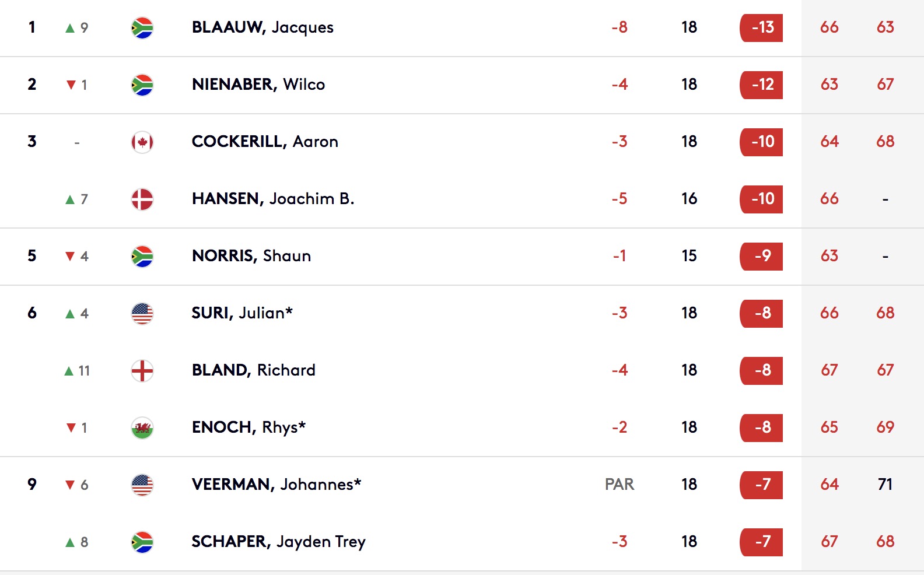
Task: Select Veerman's round two score 71
Action: click(885, 485)
